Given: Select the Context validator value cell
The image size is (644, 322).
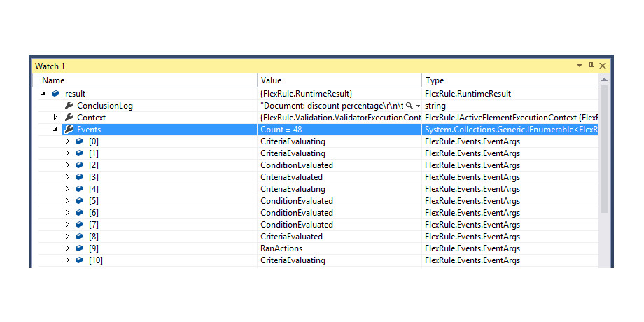Looking at the screenshot, I should click(341, 118).
